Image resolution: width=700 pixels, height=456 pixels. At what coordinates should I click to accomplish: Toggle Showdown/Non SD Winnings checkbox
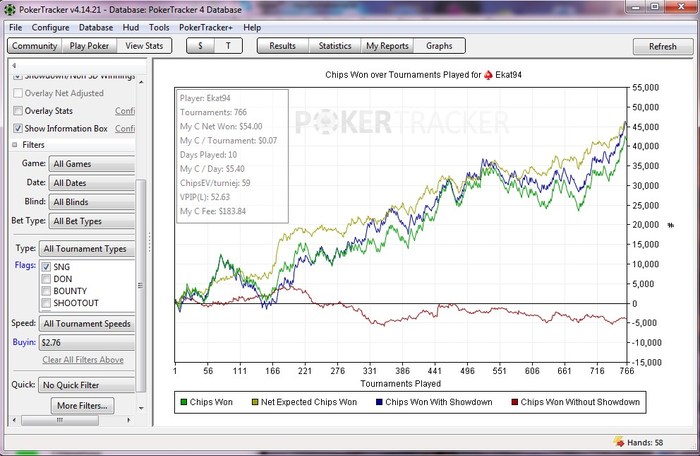click(x=18, y=76)
